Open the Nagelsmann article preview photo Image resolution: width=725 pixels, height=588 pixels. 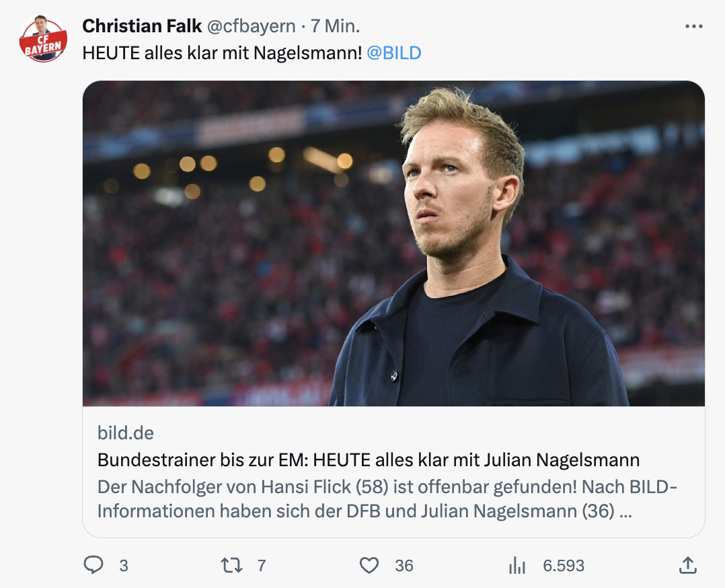[393, 243]
